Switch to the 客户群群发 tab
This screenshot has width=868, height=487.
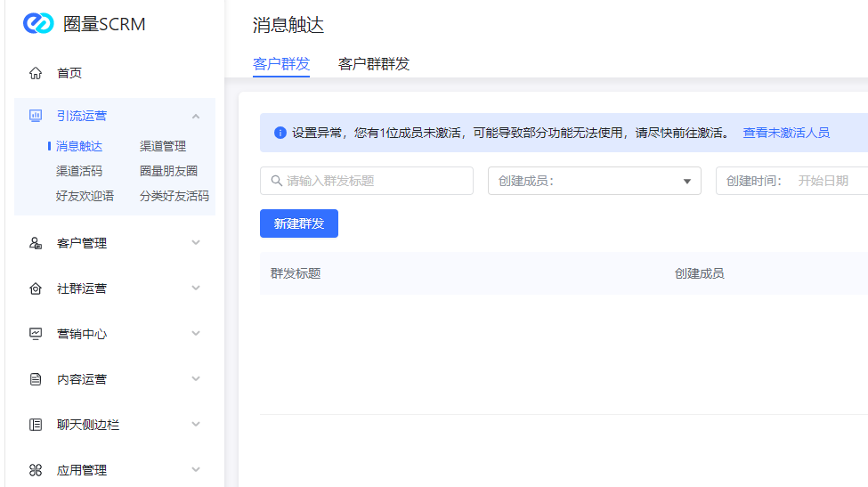(374, 64)
